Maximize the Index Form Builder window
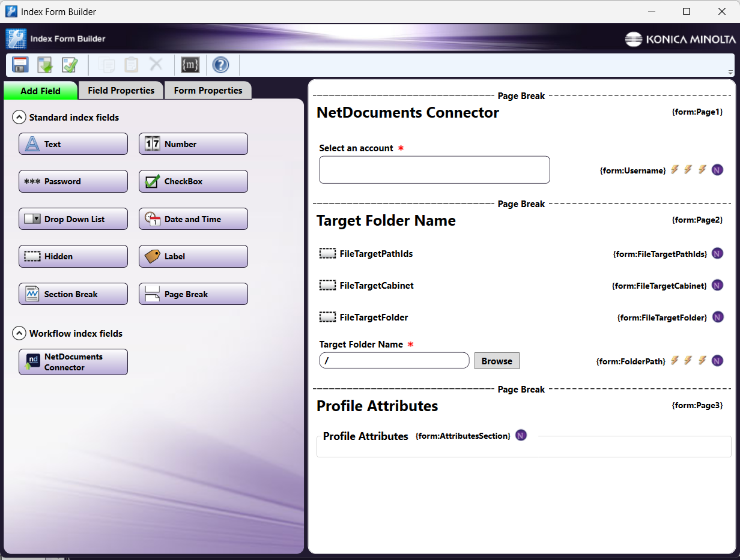The height and width of the screenshot is (560, 740). (687, 11)
